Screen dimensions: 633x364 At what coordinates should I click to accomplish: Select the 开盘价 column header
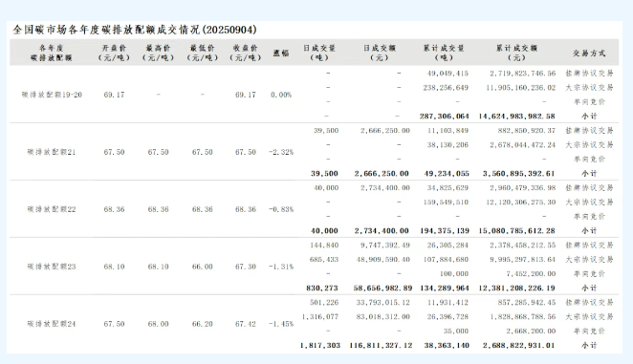114,53
